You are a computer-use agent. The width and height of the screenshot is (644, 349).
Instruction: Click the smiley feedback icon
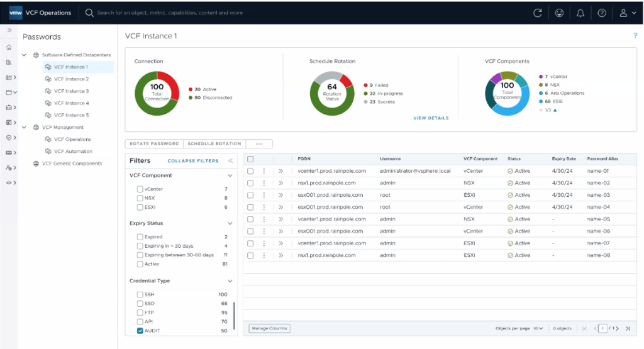(x=560, y=13)
